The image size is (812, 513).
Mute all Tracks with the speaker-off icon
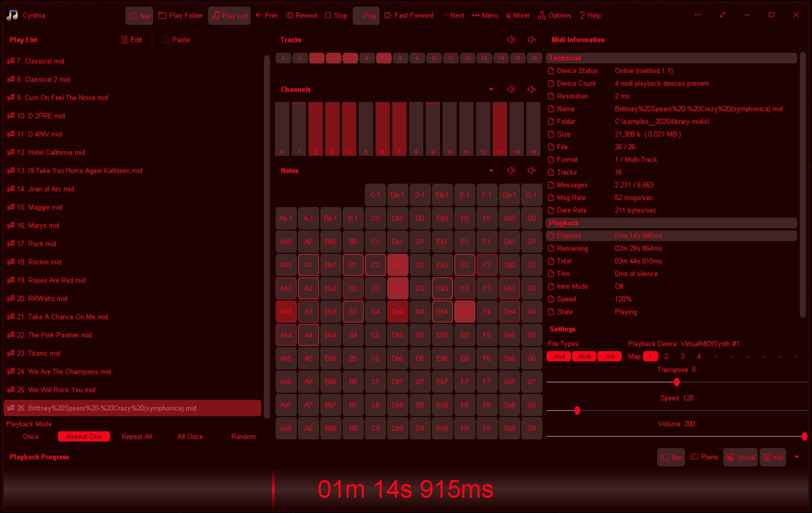pos(531,40)
